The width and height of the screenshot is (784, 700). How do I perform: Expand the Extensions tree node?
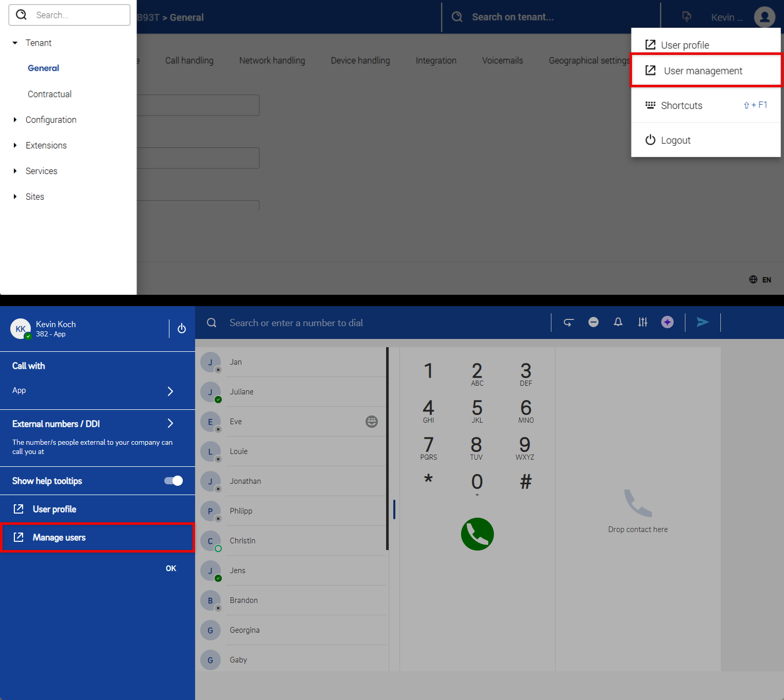15,145
